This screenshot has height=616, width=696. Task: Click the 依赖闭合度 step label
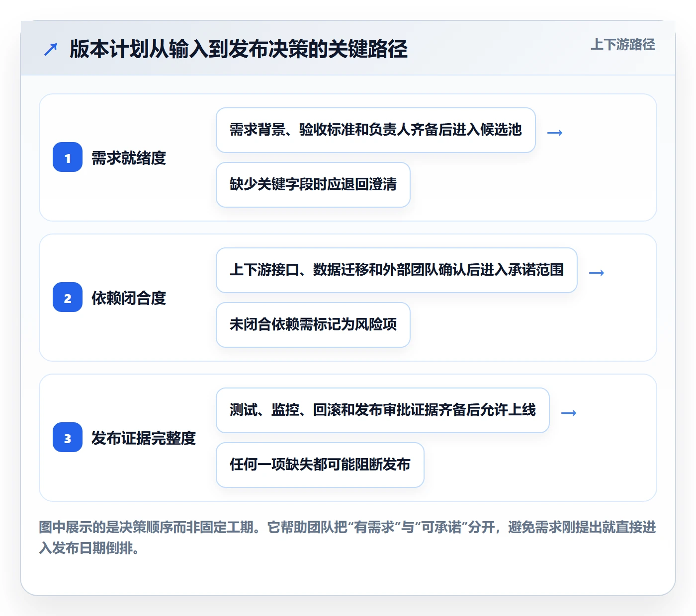coord(129,298)
